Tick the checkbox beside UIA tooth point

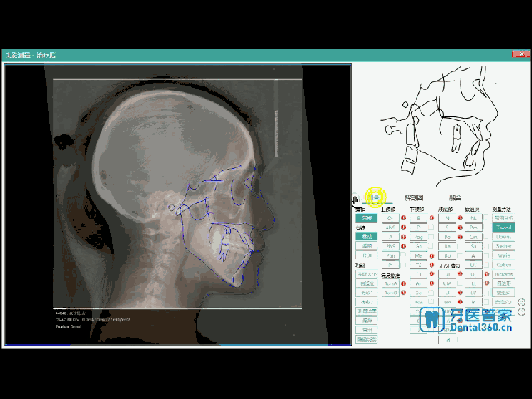[x=461, y=283]
